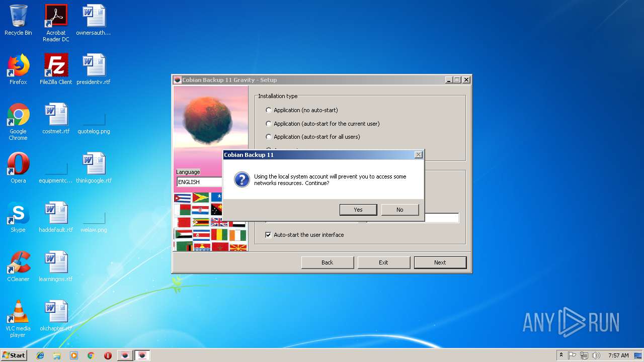This screenshot has height=362, width=644.
Task: Open Internet Explorer from taskbar
Action: (x=40, y=355)
